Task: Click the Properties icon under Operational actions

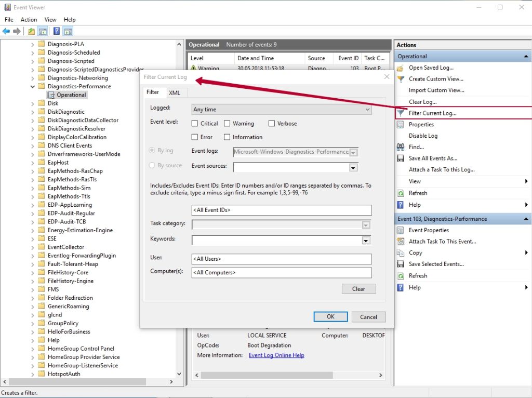Action: pos(401,125)
